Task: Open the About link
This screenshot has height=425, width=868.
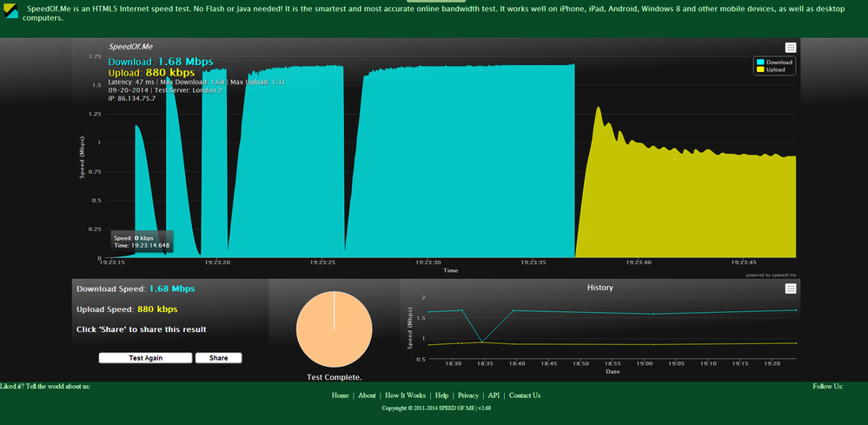Action: [367, 395]
